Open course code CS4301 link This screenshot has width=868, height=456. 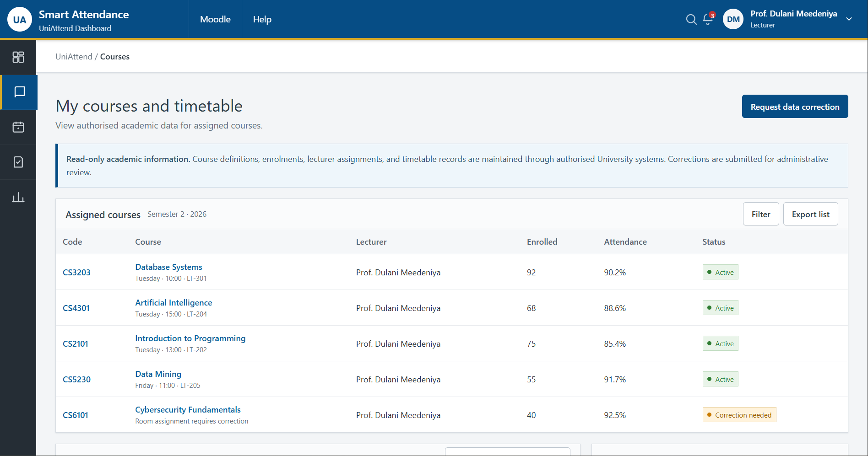76,308
